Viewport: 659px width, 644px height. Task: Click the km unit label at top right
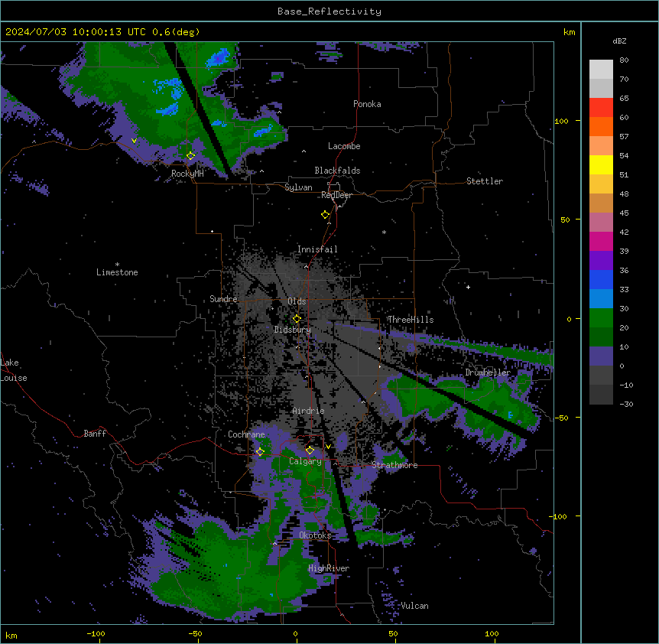(x=570, y=32)
